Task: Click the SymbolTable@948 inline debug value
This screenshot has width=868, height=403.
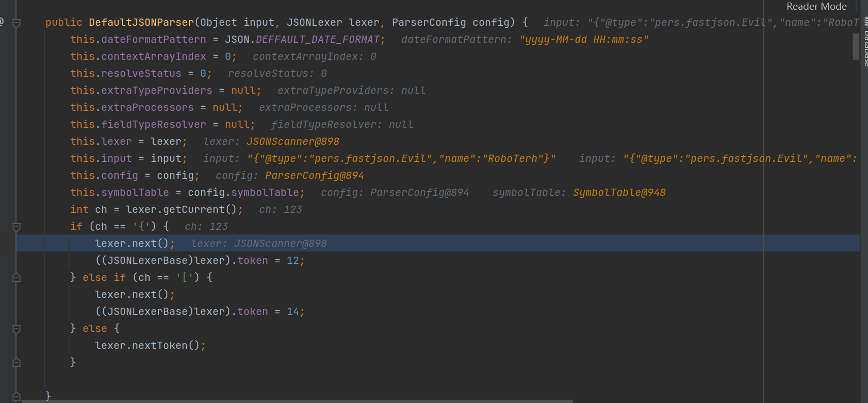Action: 619,193
